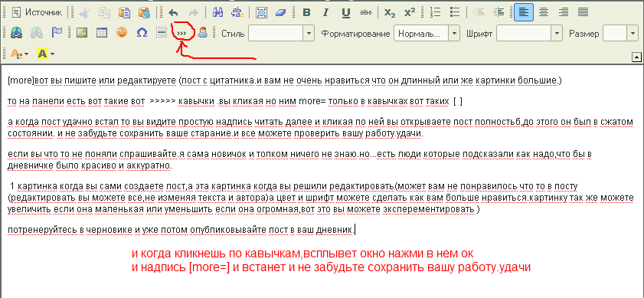The width and height of the screenshot is (644, 298).
Task: Open the Форматирование dropdown arrow
Action: click(x=454, y=33)
